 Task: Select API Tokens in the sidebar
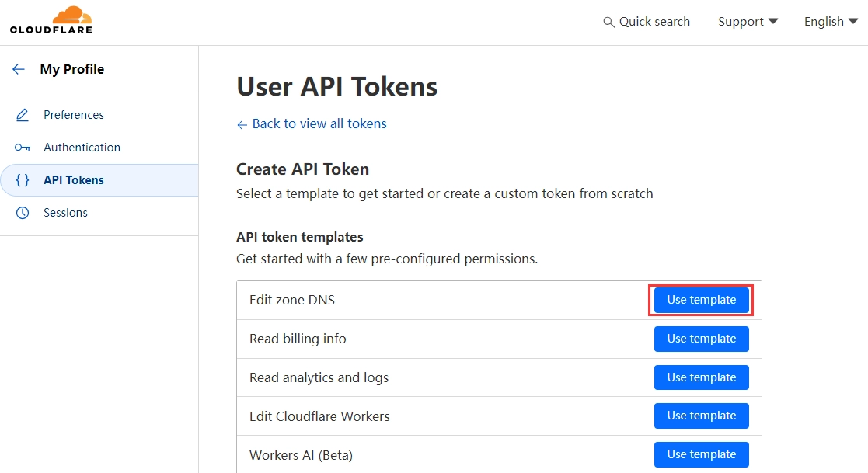(74, 180)
